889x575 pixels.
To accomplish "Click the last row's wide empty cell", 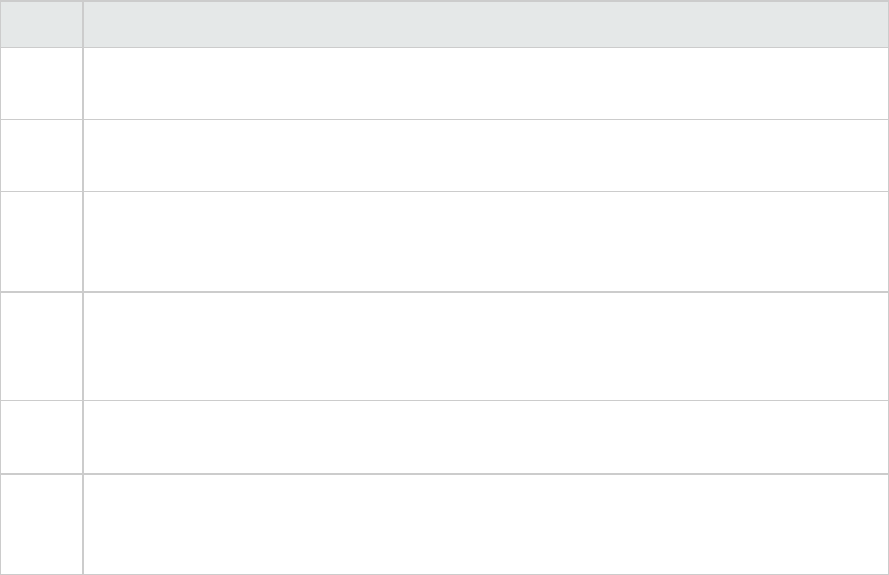I will tap(485, 523).
